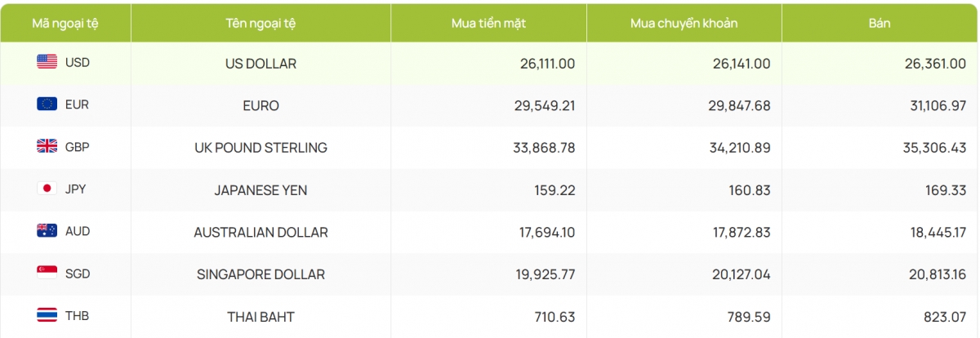Click the United States flag icon
This screenshot has width=980, height=338.
(47, 62)
